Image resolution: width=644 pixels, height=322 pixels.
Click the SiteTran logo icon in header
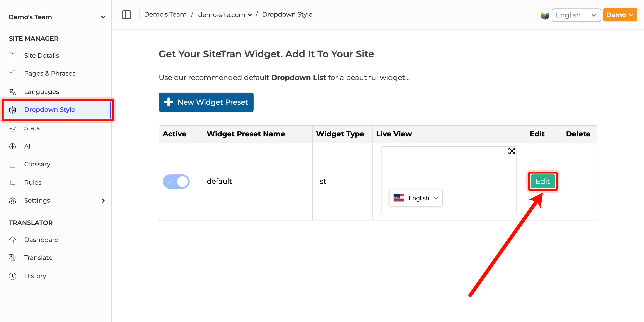pos(545,15)
